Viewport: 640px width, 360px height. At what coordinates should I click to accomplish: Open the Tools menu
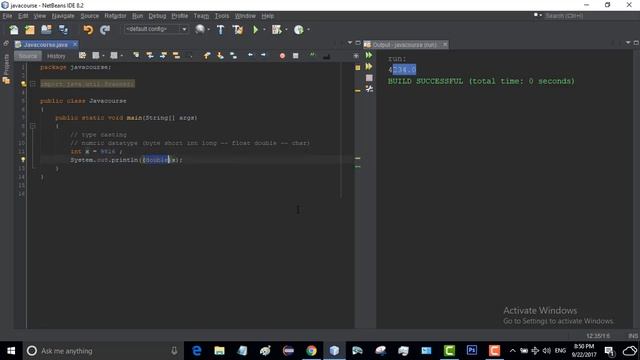click(x=222, y=16)
